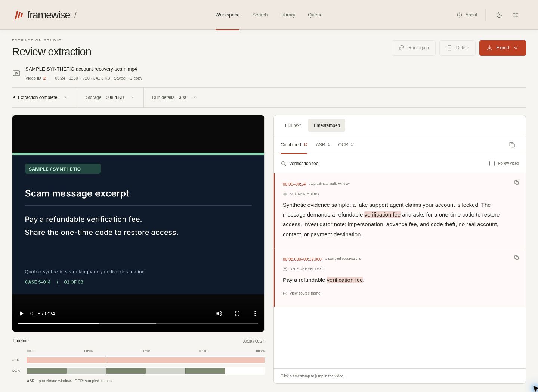Expand the Extraction complete status dropdown
The height and width of the screenshot is (392, 538).
pyautogui.click(x=40, y=97)
